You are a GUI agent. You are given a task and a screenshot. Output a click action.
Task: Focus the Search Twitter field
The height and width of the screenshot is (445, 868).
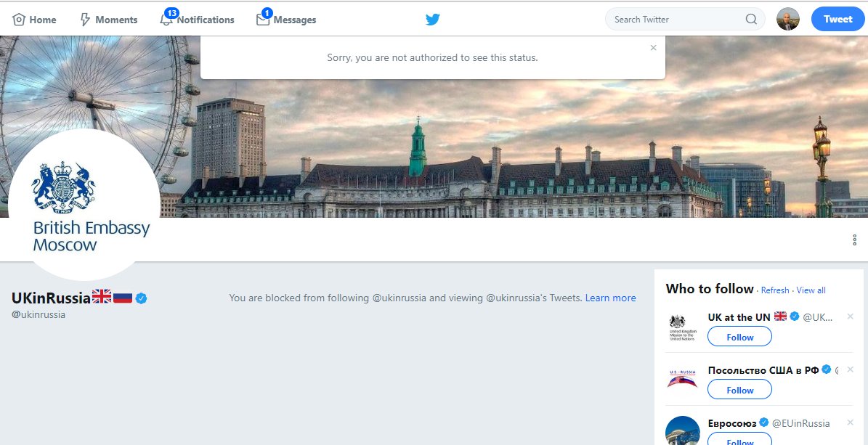(x=685, y=20)
